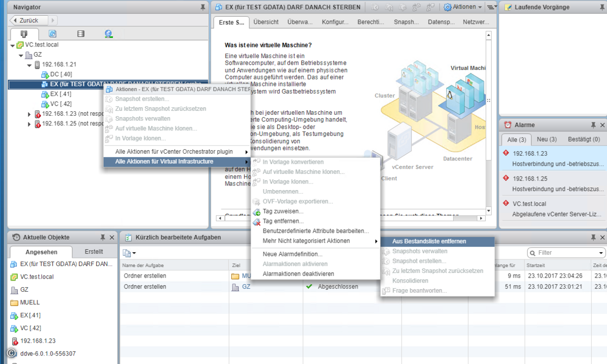Image resolution: width=607 pixels, height=364 pixels.
Task: Close the Alarme panel
Action: [x=602, y=125]
